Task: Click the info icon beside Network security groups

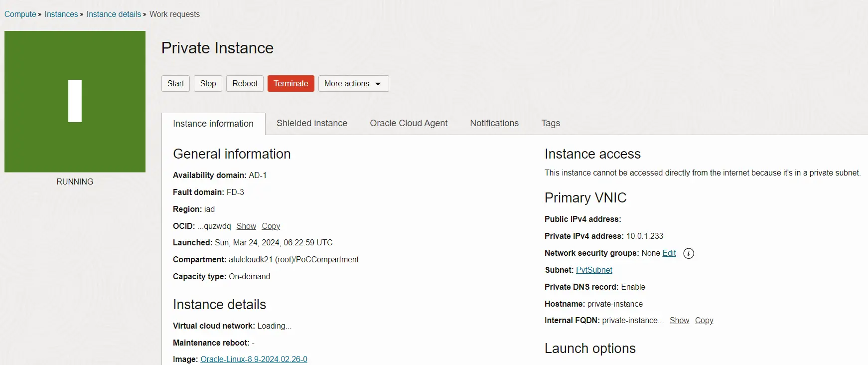Action: (x=688, y=253)
